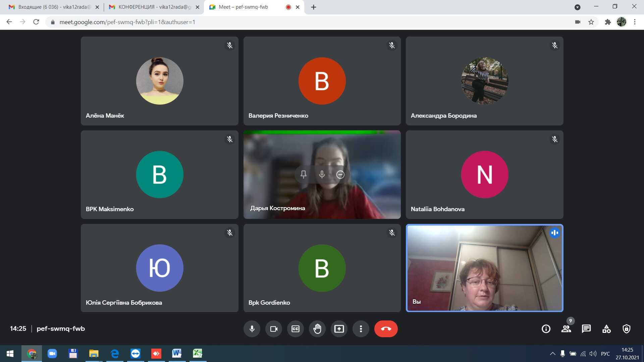The image size is (644, 362).
Task: Remove Дарья Костромина from the call
Action: (340, 174)
